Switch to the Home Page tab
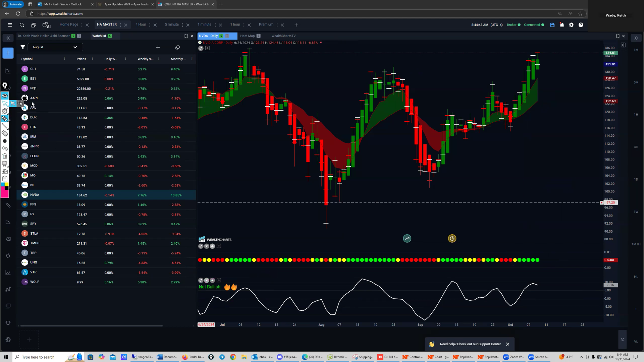This screenshot has width=644, height=362. (x=69, y=24)
